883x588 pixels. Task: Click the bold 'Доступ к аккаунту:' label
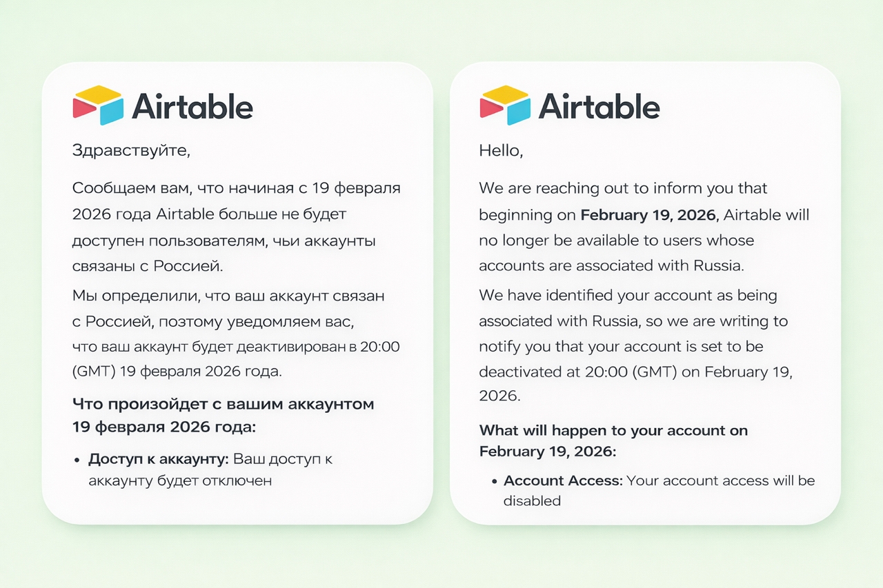pyautogui.click(x=159, y=459)
